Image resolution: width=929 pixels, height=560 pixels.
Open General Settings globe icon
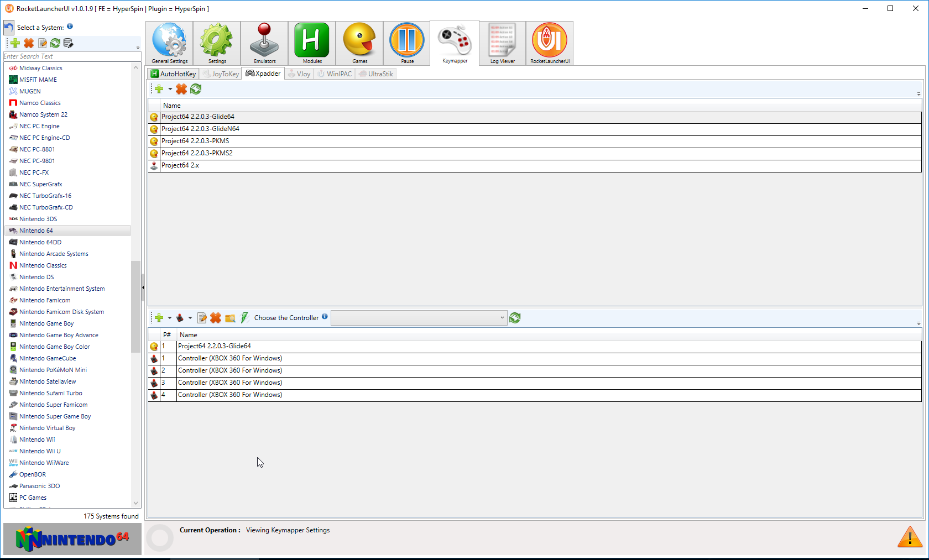(x=170, y=43)
